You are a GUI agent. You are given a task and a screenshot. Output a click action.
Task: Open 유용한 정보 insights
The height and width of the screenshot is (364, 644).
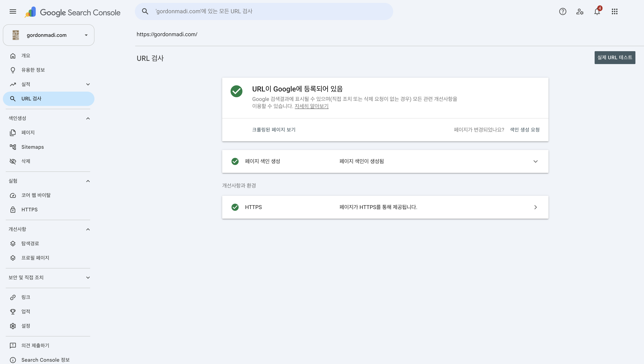click(48, 70)
